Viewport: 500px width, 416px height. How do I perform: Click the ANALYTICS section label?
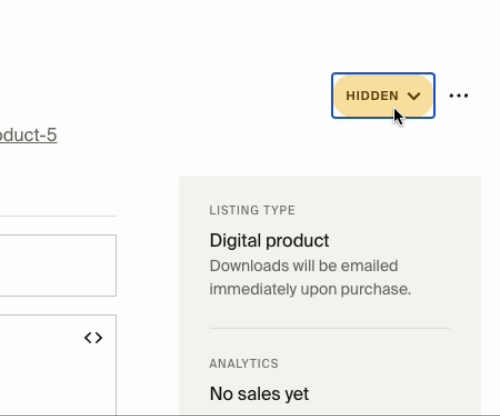[x=244, y=364]
